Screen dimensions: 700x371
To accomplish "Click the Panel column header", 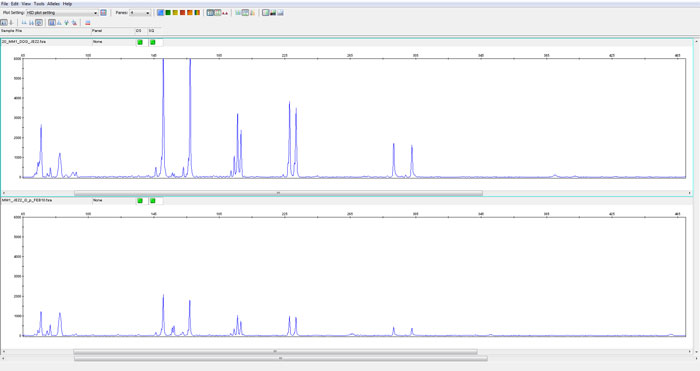I will point(113,31).
